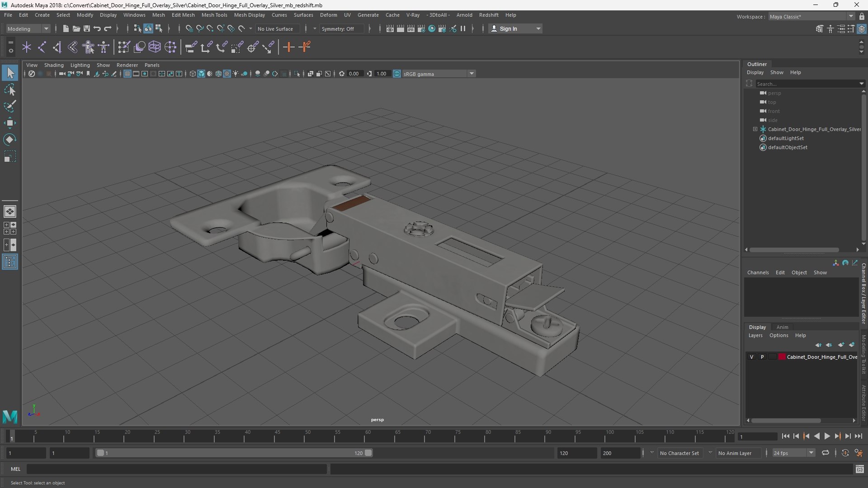The width and height of the screenshot is (868, 488).
Task: Open the Mesh Tools menu
Action: click(214, 15)
